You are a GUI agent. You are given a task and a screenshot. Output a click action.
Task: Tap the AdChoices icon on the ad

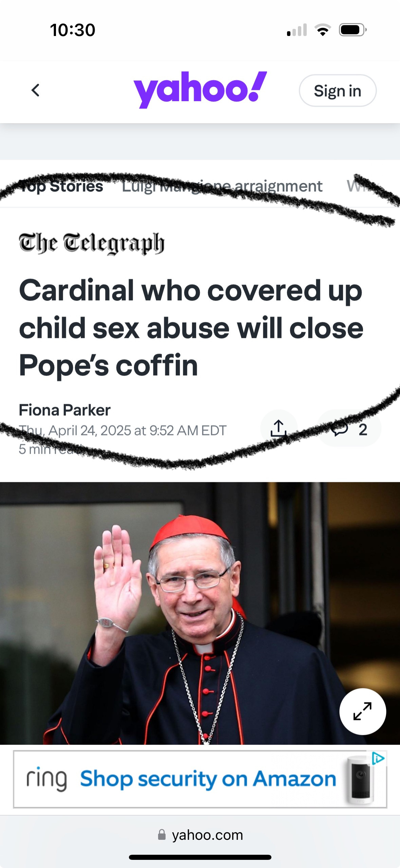point(378,758)
